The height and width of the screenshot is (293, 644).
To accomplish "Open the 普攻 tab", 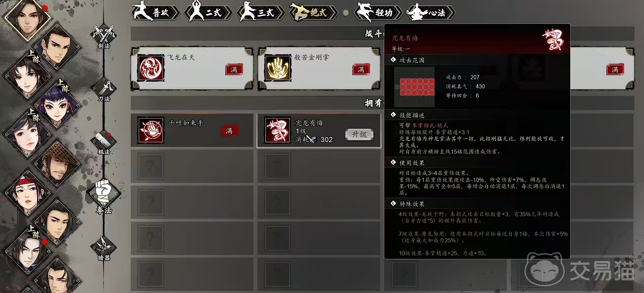I will [x=155, y=12].
